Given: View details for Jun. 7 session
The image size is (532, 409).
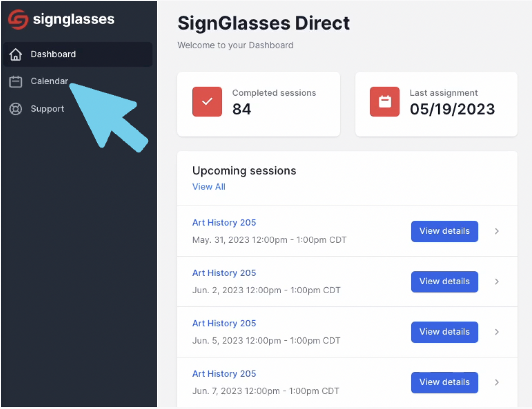Looking at the screenshot, I should tap(445, 382).
